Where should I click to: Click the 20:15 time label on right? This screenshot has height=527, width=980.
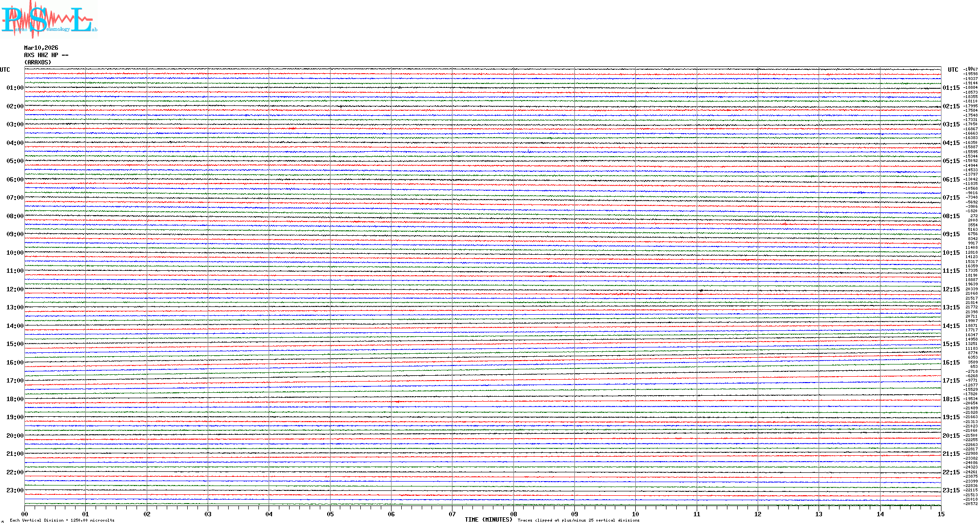coord(951,436)
